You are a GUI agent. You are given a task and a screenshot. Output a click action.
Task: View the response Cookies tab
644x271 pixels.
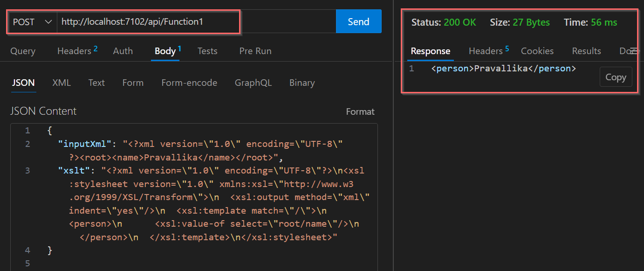(x=537, y=51)
